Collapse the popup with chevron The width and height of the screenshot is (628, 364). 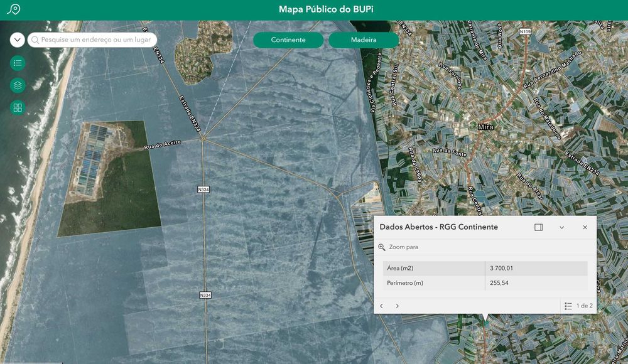561,227
